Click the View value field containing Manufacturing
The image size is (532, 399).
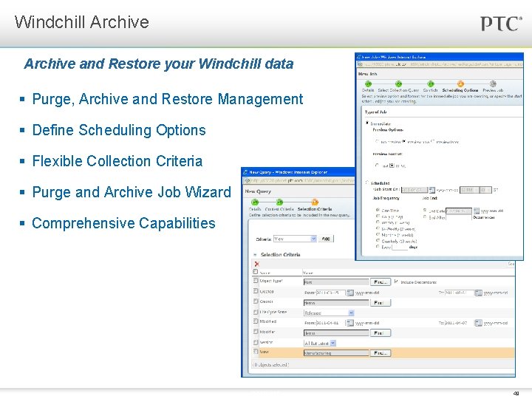pyautogui.click(x=336, y=353)
